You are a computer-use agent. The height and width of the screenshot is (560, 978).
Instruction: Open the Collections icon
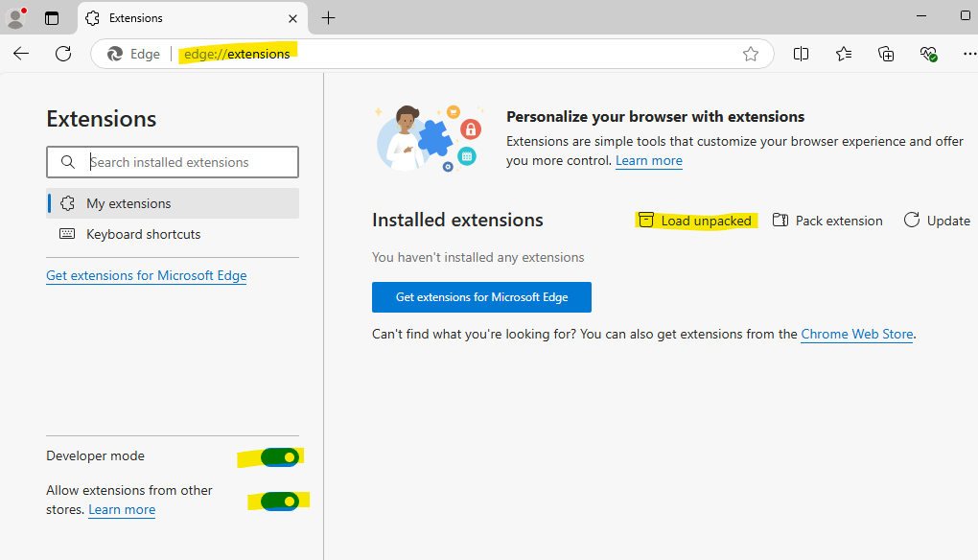tap(886, 55)
